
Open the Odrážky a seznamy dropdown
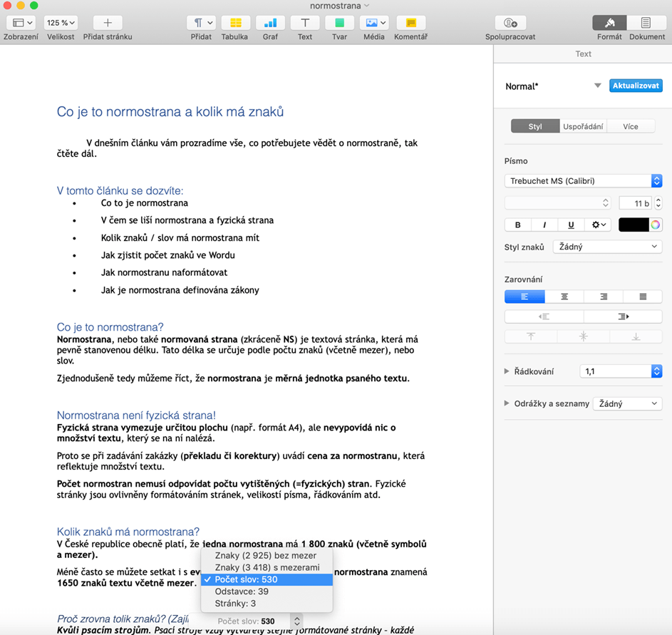pyautogui.click(x=627, y=403)
